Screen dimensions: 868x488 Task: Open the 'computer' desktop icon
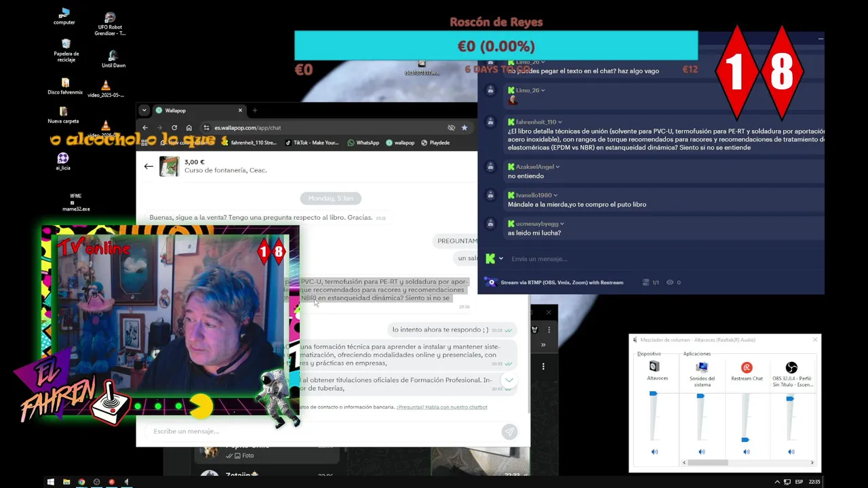tap(64, 16)
